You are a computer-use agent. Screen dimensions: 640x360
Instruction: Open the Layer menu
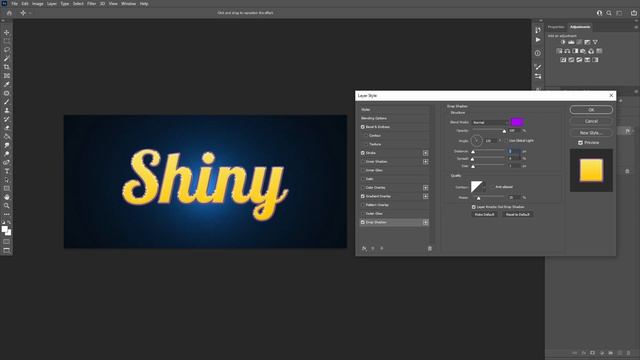tap(52, 4)
